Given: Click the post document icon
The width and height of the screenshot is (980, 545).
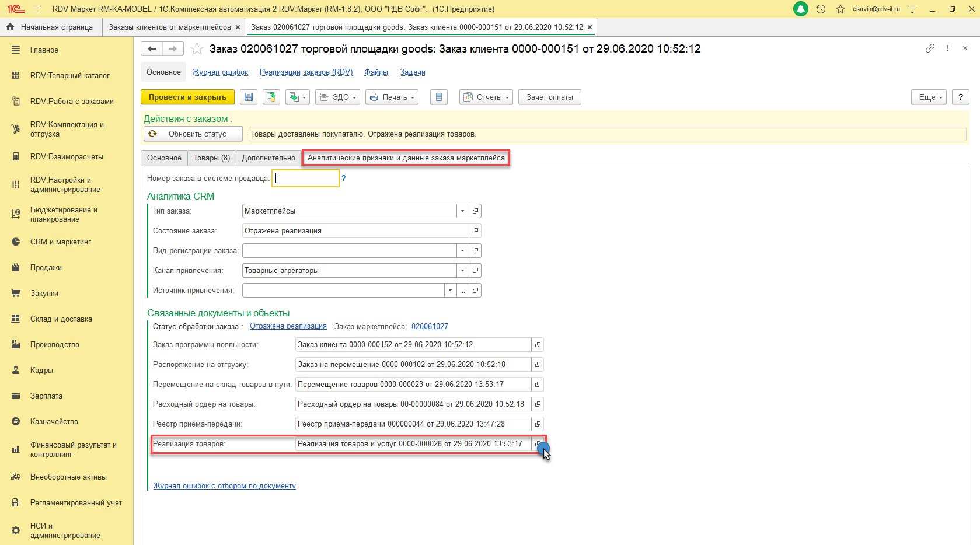Looking at the screenshot, I should coord(271,97).
